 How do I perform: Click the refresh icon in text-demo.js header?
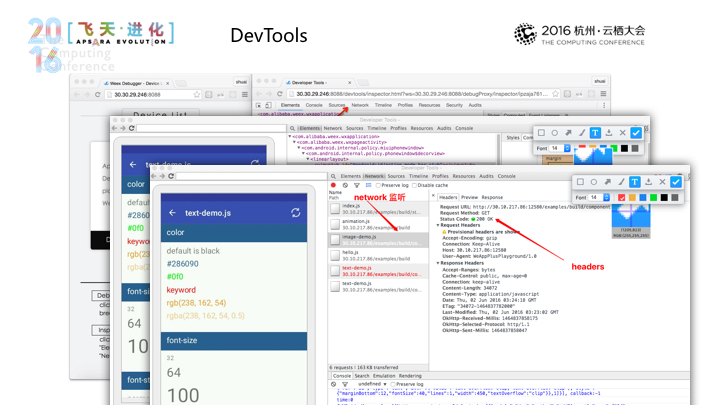296,213
